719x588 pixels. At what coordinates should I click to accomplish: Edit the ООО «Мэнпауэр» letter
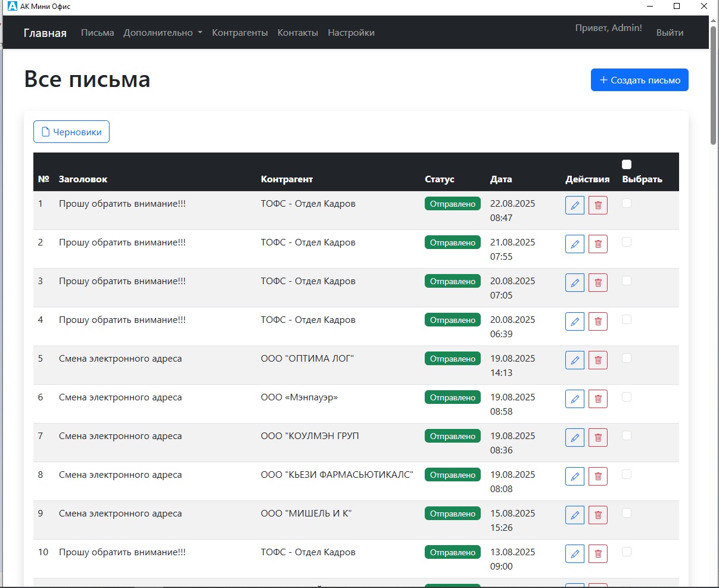click(x=575, y=399)
